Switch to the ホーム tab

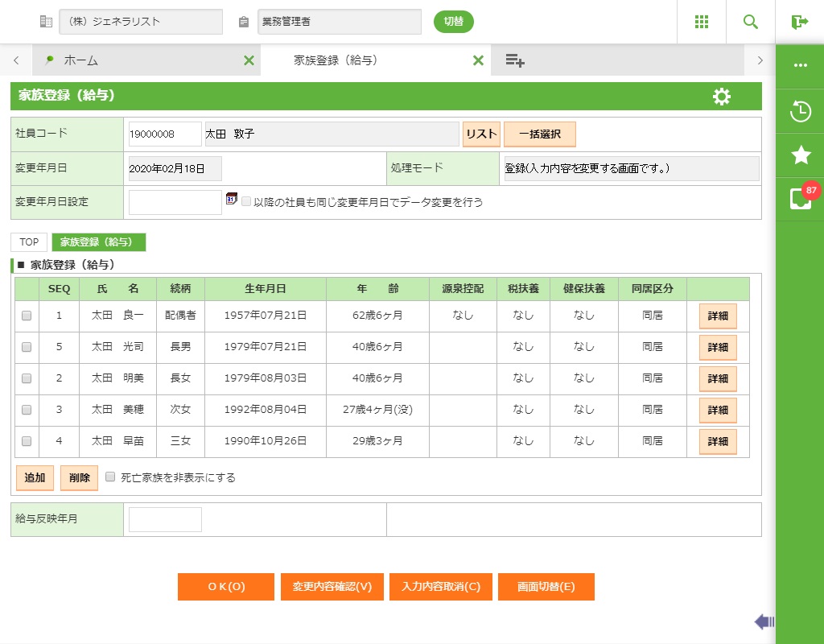click(80, 60)
